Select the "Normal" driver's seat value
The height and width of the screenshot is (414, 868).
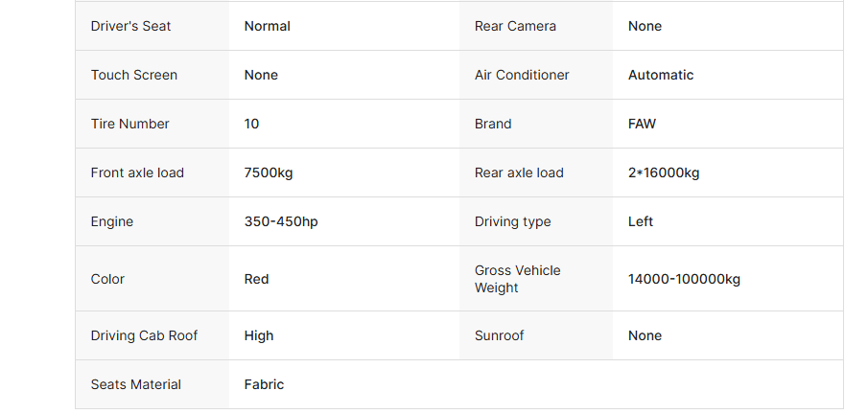point(268,26)
